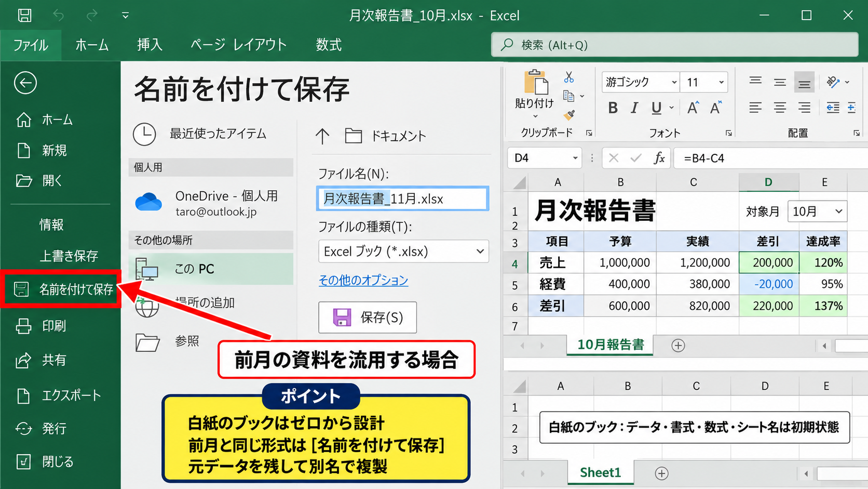Add new sheet next to 10月報告書 tab
The image size is (868, 489).
(678, 346)
